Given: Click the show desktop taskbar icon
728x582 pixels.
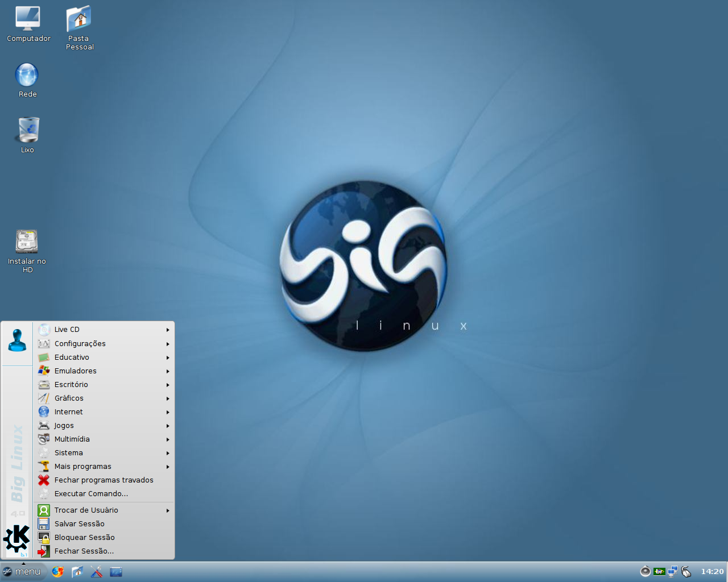Looking at the screenshot, I should coord(116,572).
